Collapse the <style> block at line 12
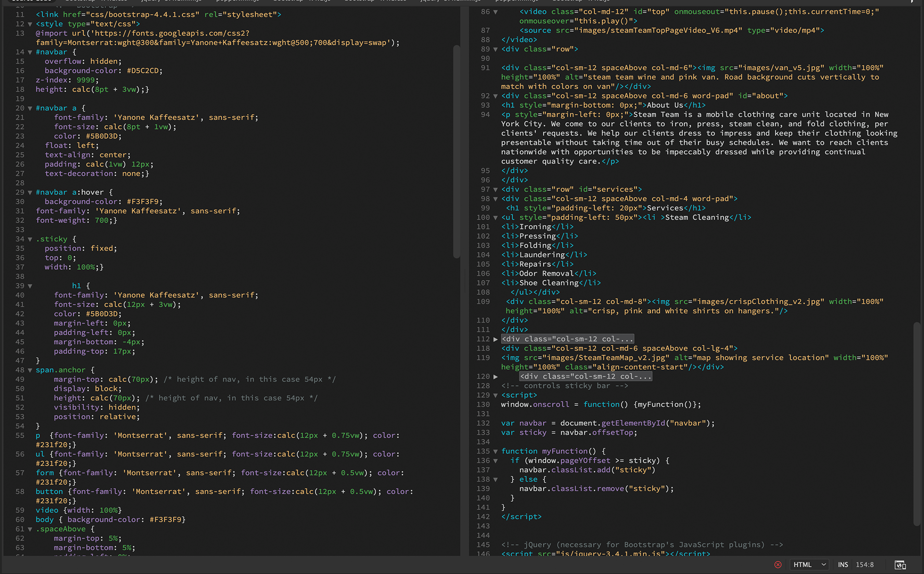Screen dimensions: 924x574 [x=30, y=24]
